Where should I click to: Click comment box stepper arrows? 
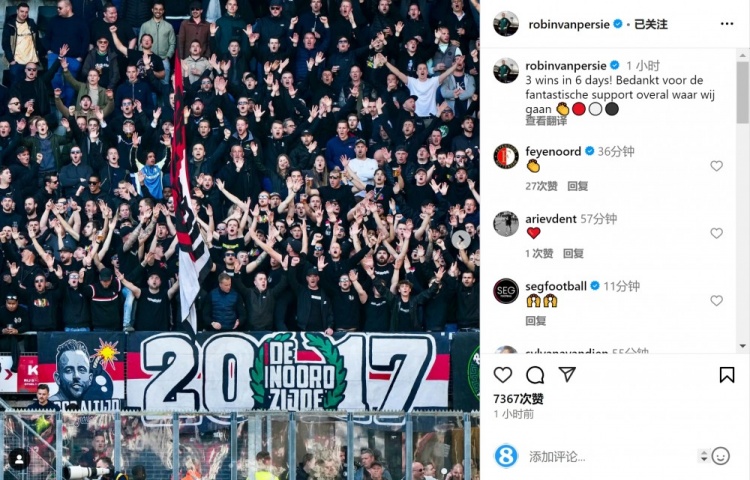[x=704, y=456]
